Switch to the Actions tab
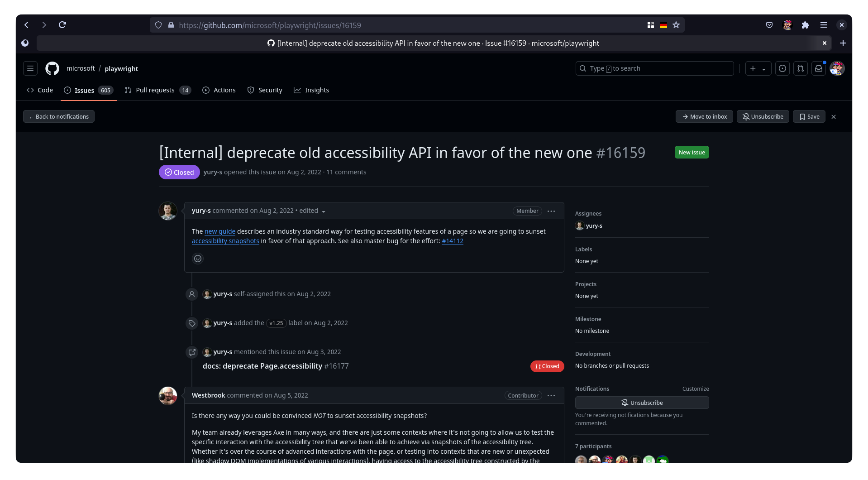Screen dimensions: 868x480 [219, 90]
